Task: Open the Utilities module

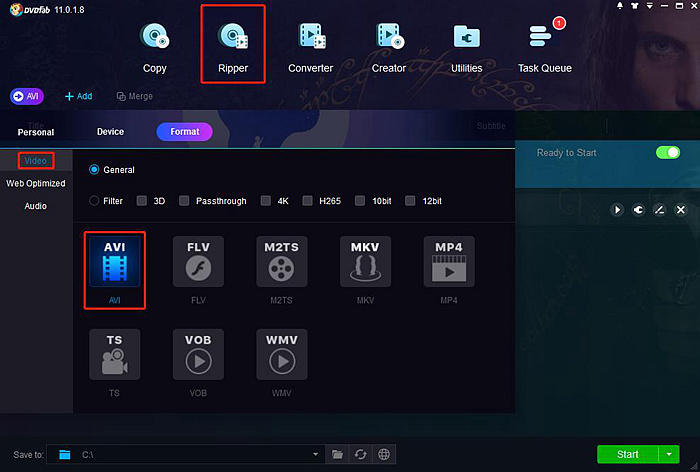Action: pos(467,47)
